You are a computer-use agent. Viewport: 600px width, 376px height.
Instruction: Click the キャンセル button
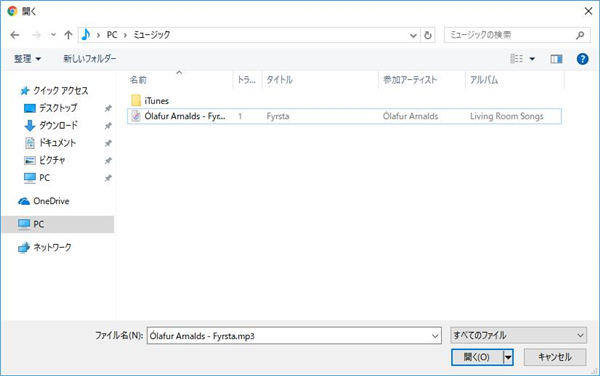pyautogui.click(x=555, y=357)
